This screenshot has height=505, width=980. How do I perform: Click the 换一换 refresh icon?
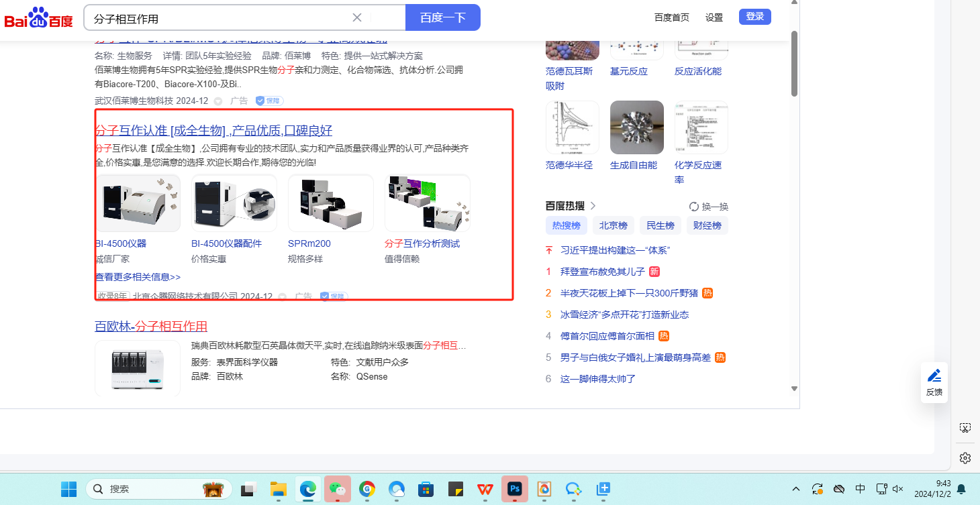[x=694, y=207]
